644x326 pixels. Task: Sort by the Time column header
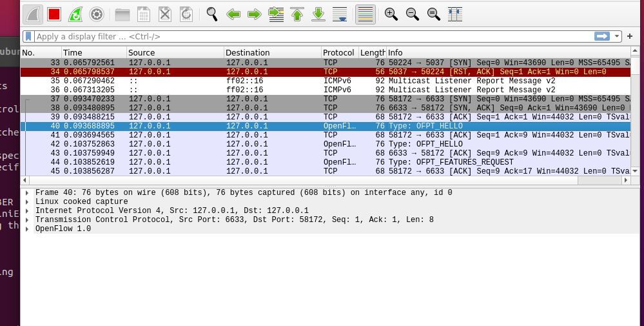[x=94, y=53]
